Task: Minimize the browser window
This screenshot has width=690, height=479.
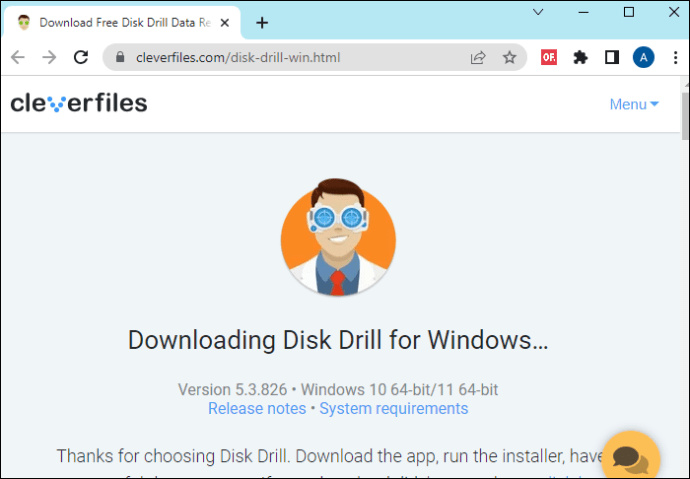Action: click(584, 12)
